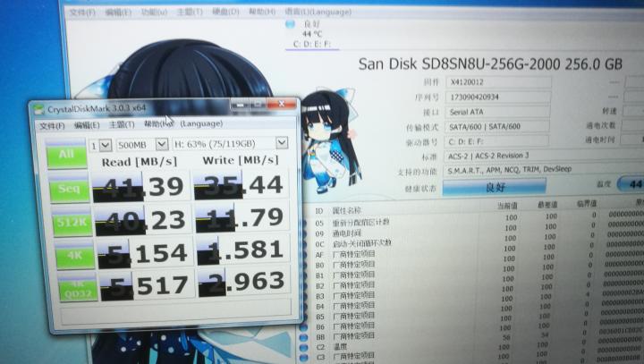Open 编辑(E) menu in CrystalDiskInfo window

[118, 13]
